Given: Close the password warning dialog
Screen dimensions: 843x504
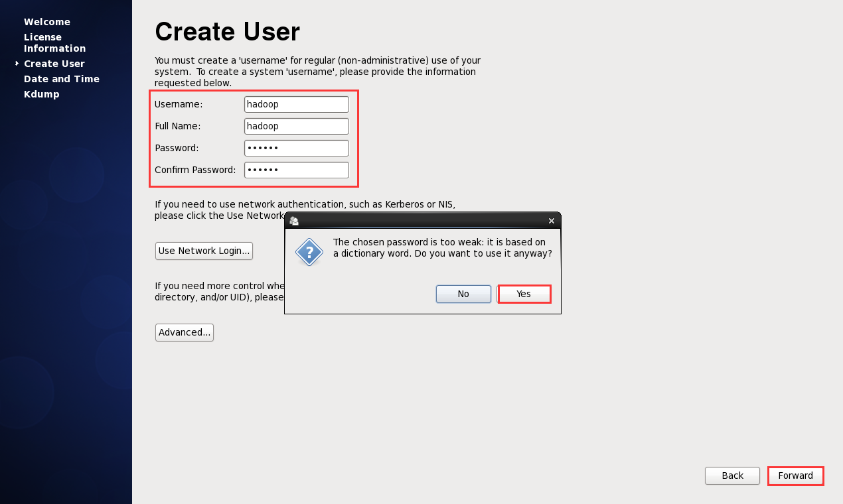Looking at the screenshot, I should (552, 221).
